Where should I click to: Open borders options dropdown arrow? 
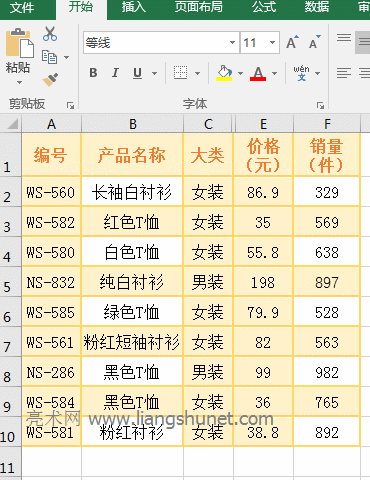(197, 73)
